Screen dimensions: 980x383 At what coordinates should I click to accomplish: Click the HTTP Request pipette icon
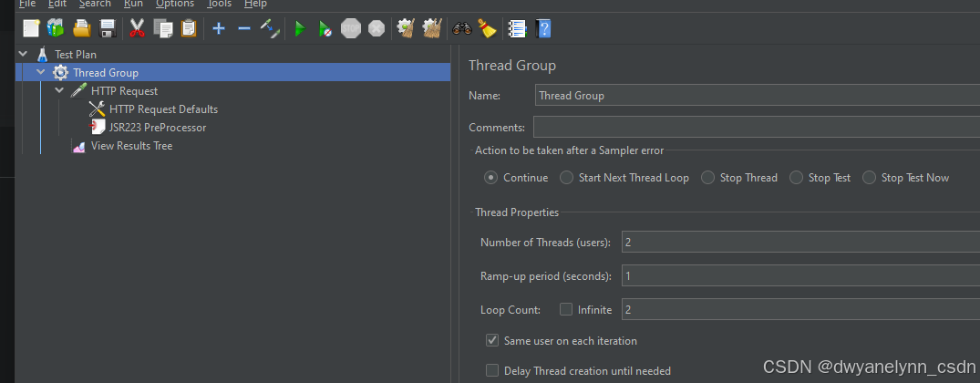point(78,90)
